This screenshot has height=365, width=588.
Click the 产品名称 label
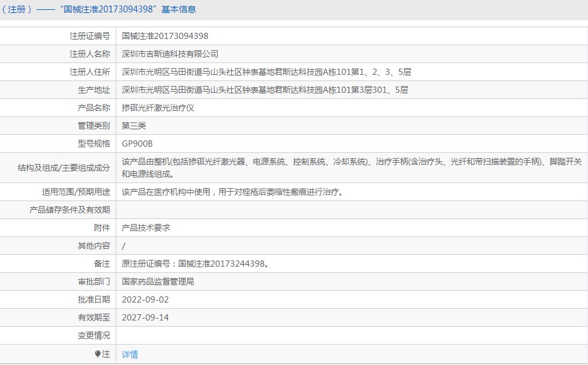(94, 108)
